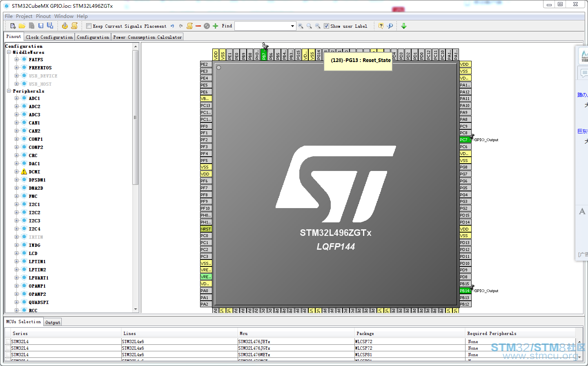Click the PC13 pin on the chip
The height and width of the screenshot is (366, 588).
click(206, 106)
